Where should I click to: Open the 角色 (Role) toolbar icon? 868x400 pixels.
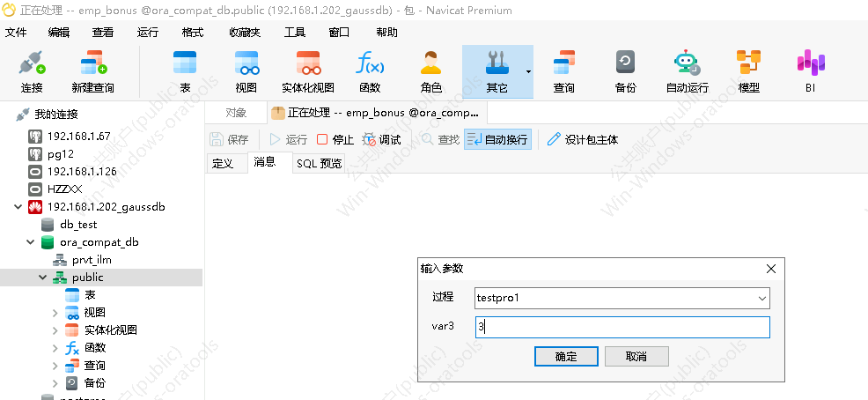click(430, 71)
